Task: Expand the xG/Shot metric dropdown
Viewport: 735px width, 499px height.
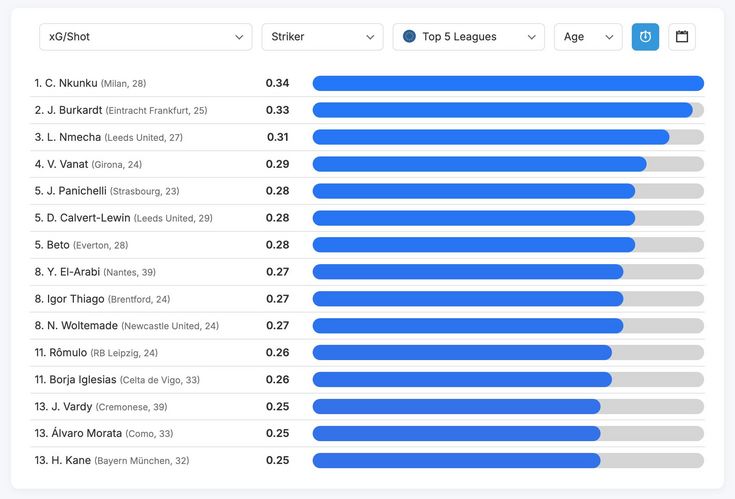Action: coord(146,37)
